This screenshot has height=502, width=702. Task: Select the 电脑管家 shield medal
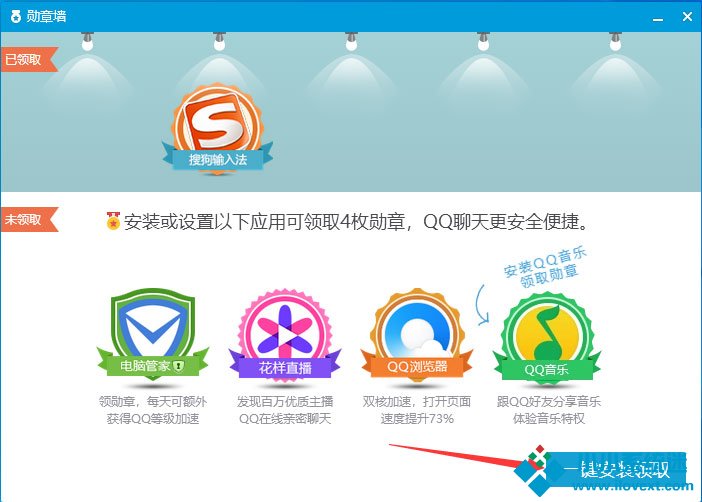153,334
